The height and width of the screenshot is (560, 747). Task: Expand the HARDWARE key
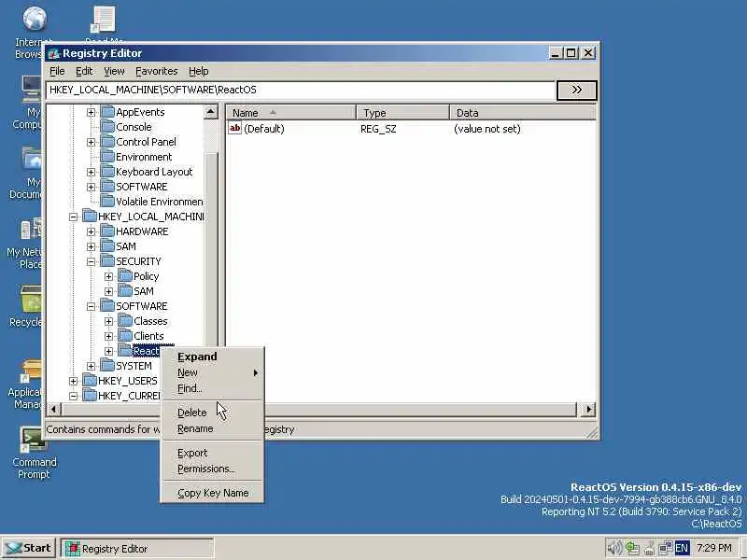91,231
